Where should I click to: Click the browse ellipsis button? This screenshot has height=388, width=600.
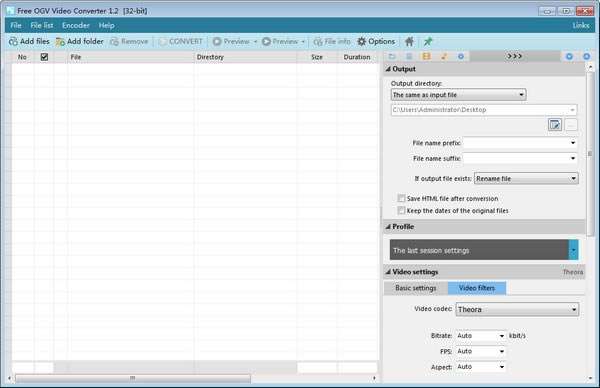click(x=571, y=125)
